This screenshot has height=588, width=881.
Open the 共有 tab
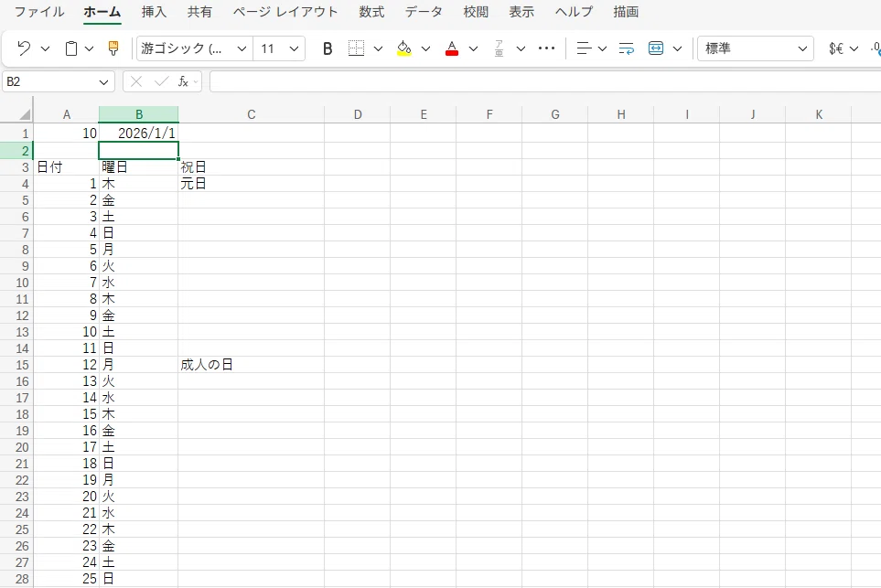200,12
